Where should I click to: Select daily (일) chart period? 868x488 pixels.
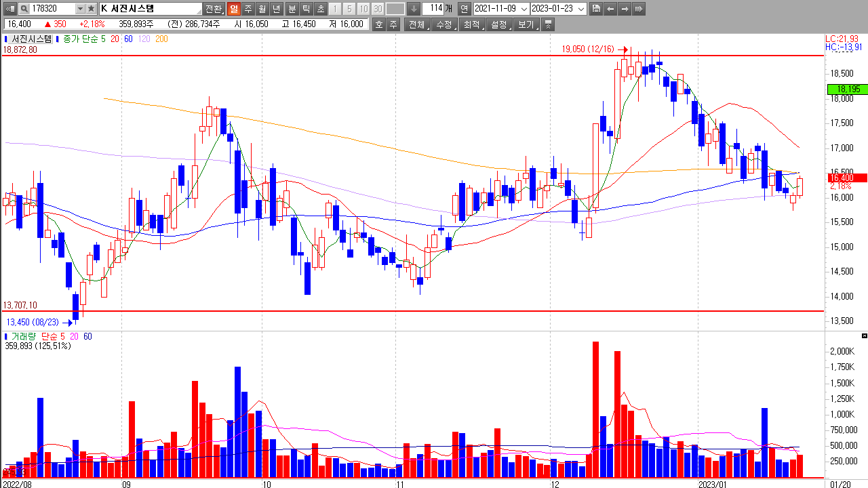[233, 9]
